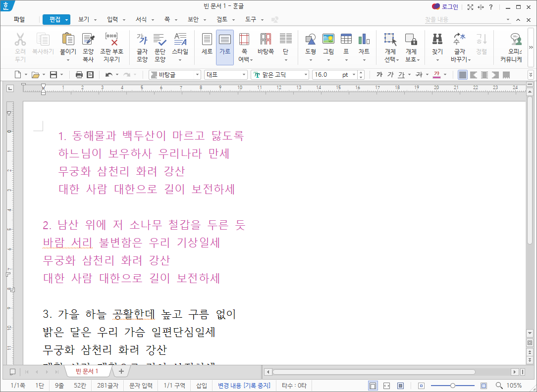537x392 pixels.
Task: Click the 개체 보호 object protect icon
Action: [411, 39]
